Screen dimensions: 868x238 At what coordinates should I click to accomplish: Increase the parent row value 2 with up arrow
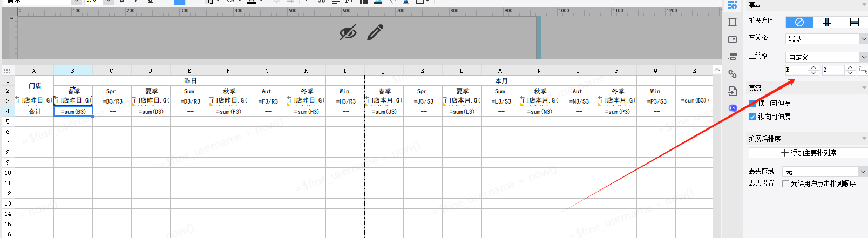coord(850,67)
